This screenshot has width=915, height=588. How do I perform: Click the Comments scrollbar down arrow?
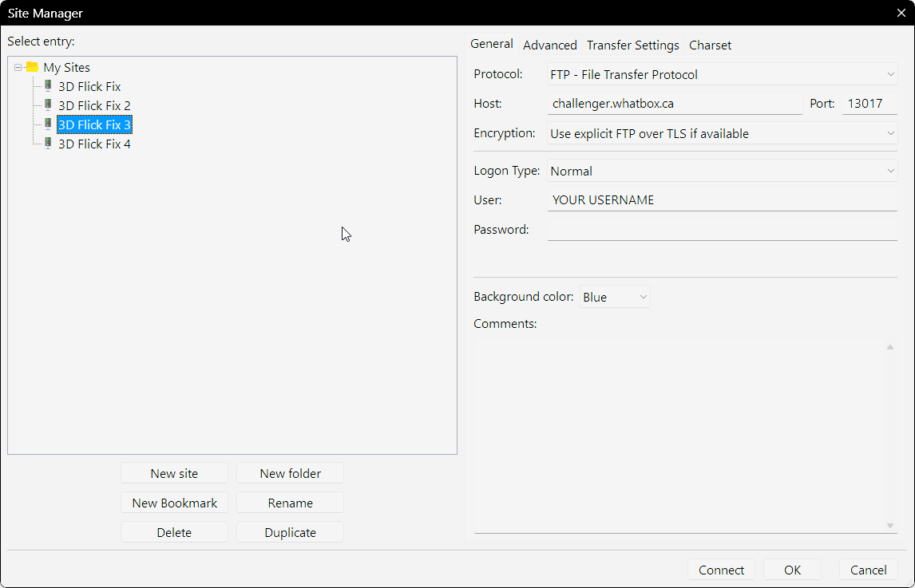(x=889, y=526)
